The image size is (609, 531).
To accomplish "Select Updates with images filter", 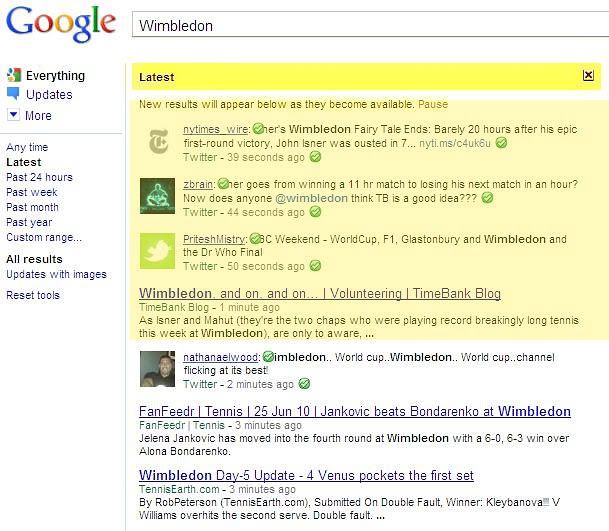I will coord(56,274).
